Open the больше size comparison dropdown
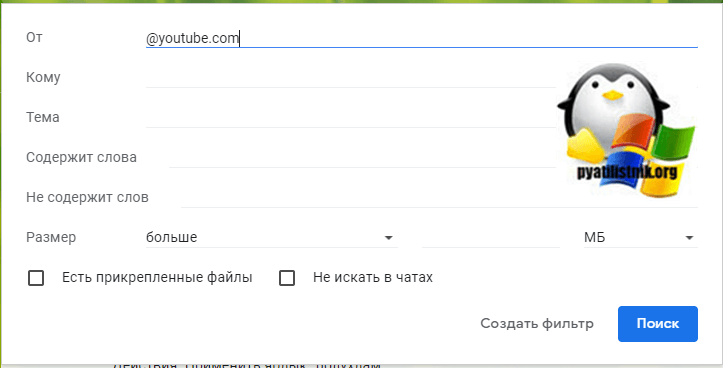 tap(272, 237)
